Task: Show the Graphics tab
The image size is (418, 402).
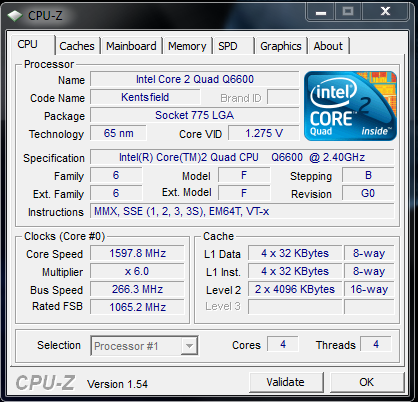Action: [281, 46]
